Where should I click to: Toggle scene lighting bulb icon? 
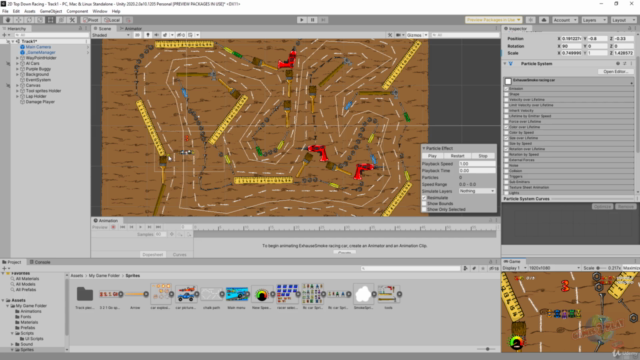[x=148, y=35]
